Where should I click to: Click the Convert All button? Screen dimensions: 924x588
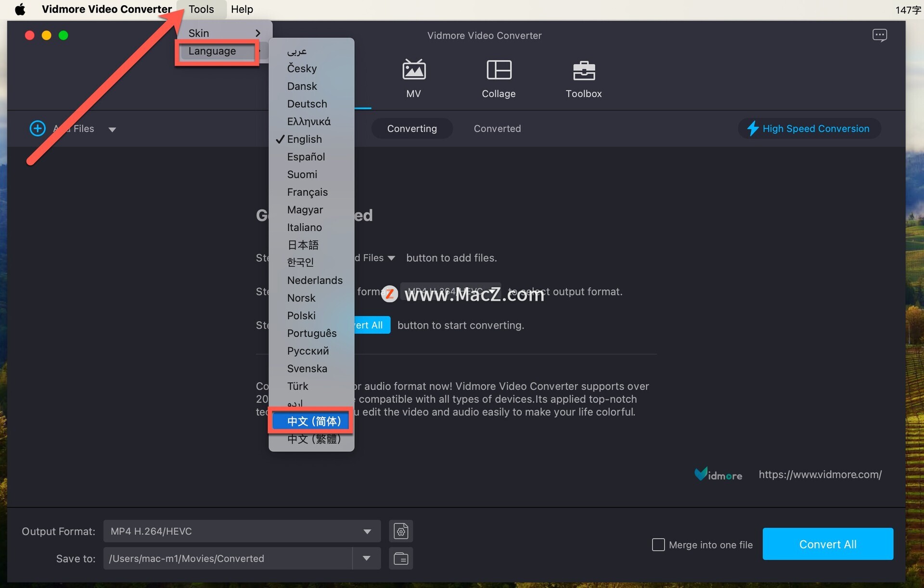(x=828, y=544)
